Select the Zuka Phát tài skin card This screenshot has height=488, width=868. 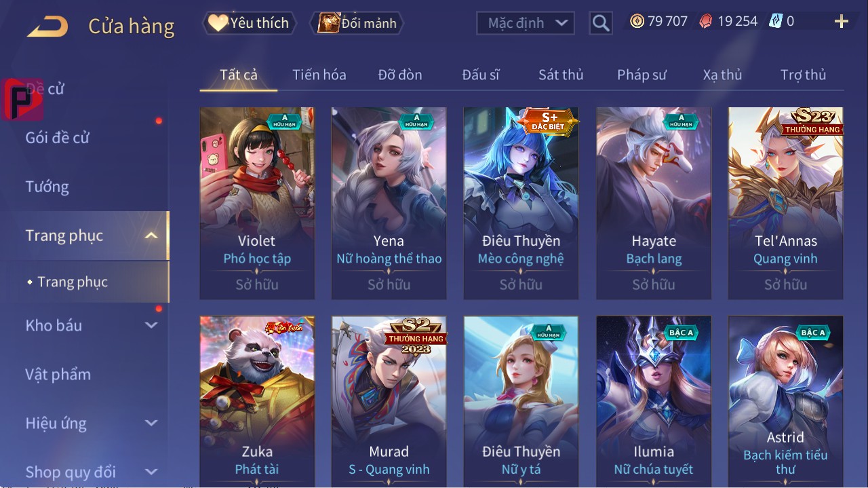tap(257, 400)
